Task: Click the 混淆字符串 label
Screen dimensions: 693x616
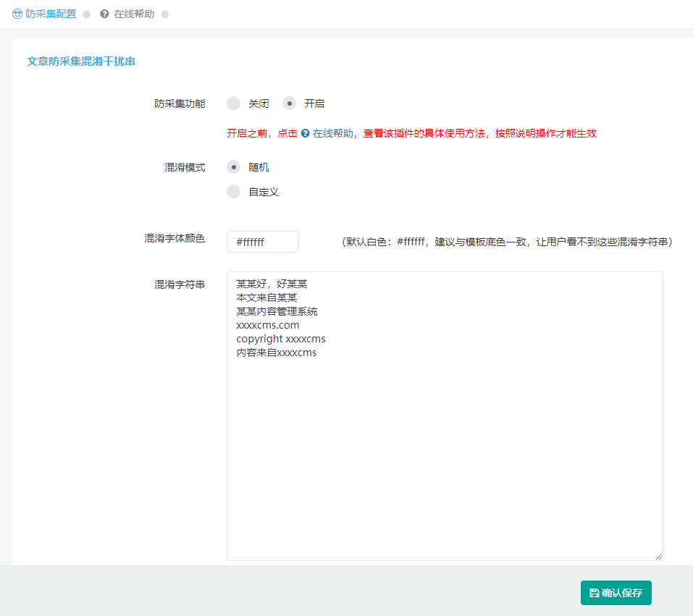Action: tap(180, 284)
